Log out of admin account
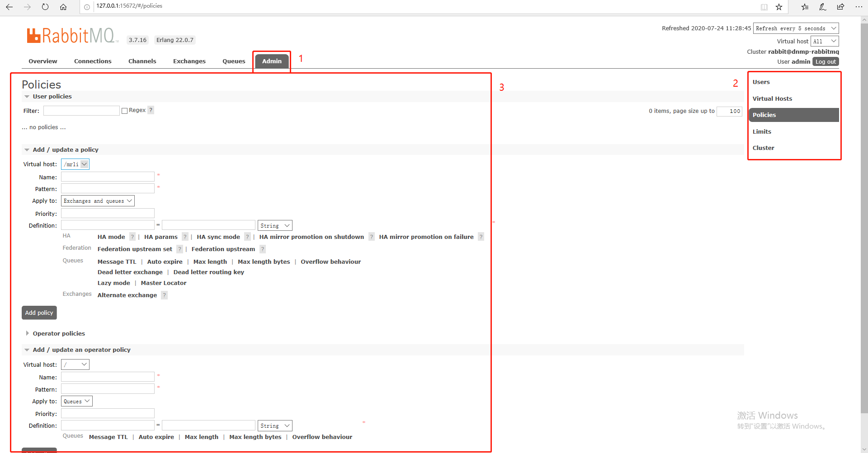 (x=826, y=61)
